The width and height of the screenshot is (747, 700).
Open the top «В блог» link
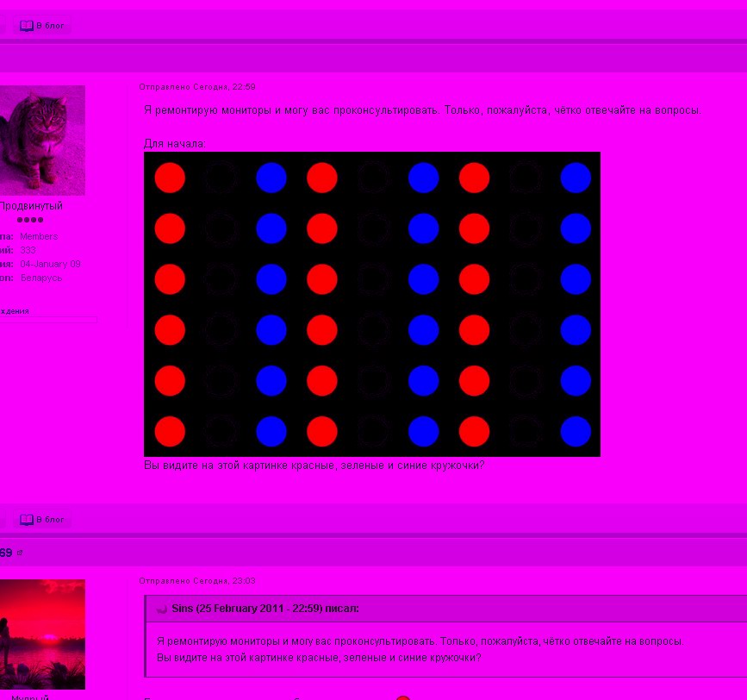click(x=49, y=25)
